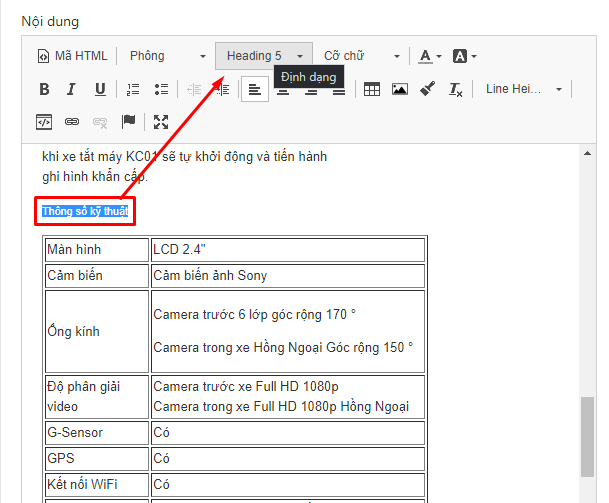Click the scrollbar up arrow

pos(588,153)
